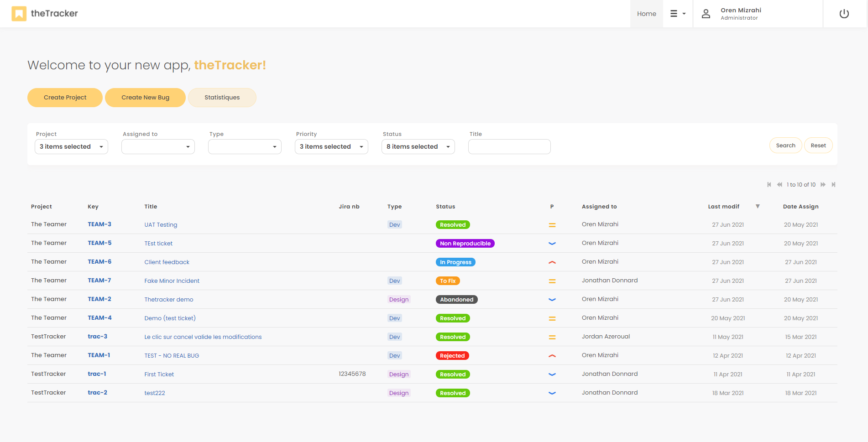The height and width of the screenshot is (442, 868).
Task: Go to previous page of results
Action: (x=779, y=185)
